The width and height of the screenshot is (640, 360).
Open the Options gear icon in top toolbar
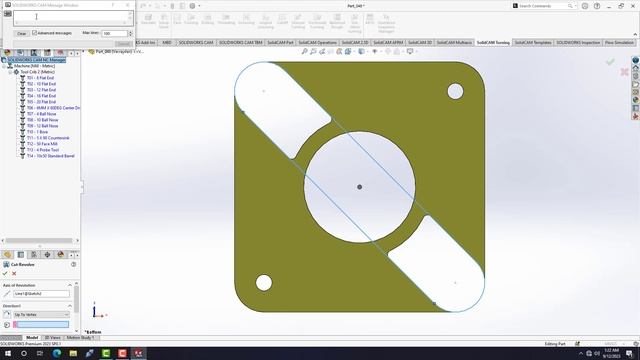click(x=192, y=6)
